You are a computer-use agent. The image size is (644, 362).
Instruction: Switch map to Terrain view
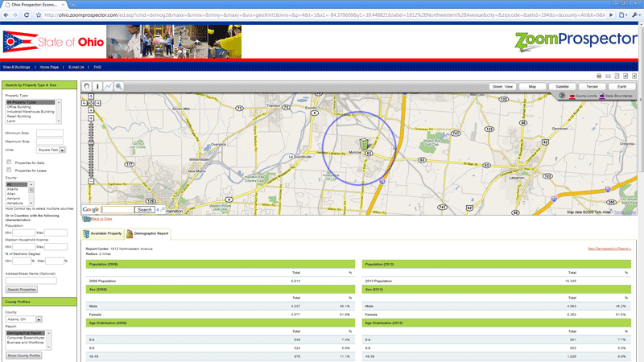[x=592, y=87]
